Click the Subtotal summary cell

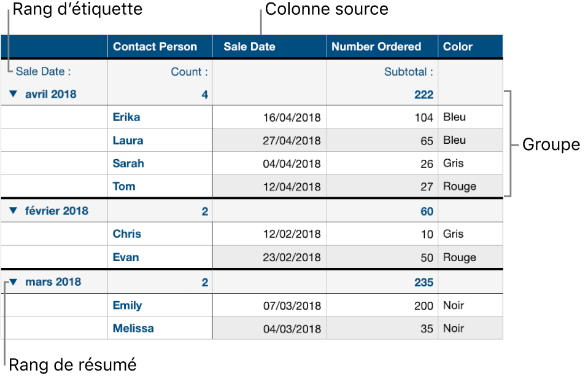point(408,71)
